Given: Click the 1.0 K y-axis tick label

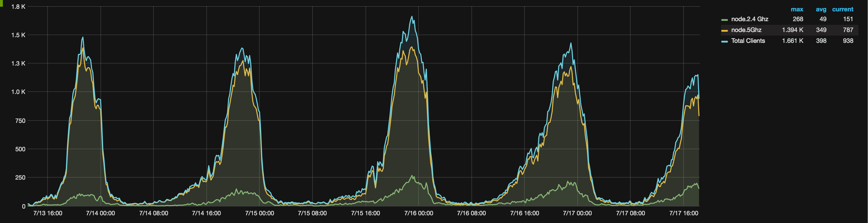Looking at the screenshot, I should tap(18, 92).
